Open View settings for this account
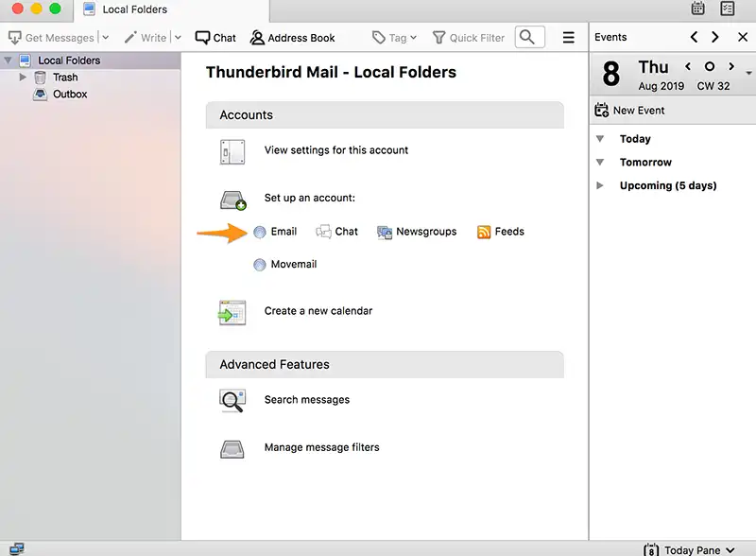 point(336,150)
